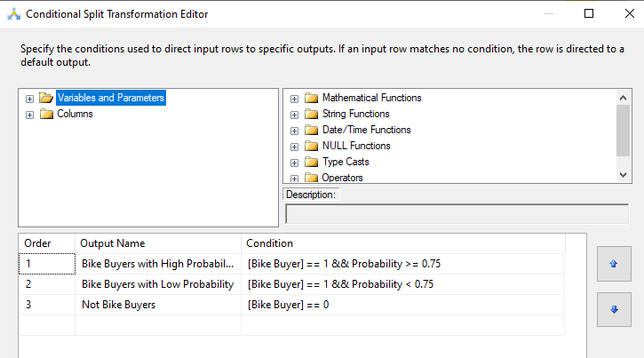Expand the Columns tree node
Viewport: 644px width, 358px height.
click(30, 114)
